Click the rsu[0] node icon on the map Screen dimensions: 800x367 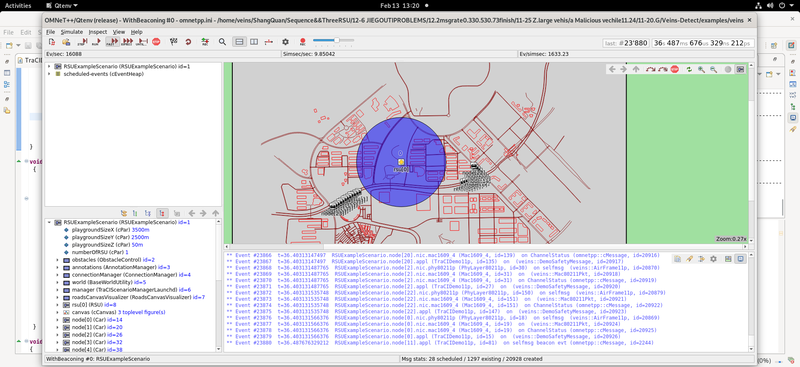pyautogui.click(x=401, y=162)
